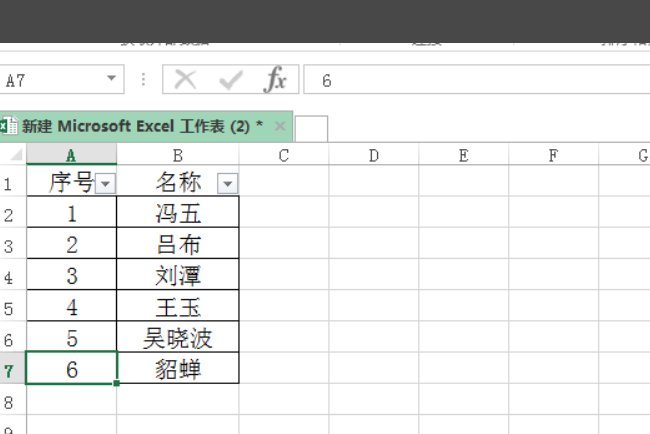650x434 pixels.
Task: Select row 3 header
Action: pyautogui.click(x=13, y=243)
